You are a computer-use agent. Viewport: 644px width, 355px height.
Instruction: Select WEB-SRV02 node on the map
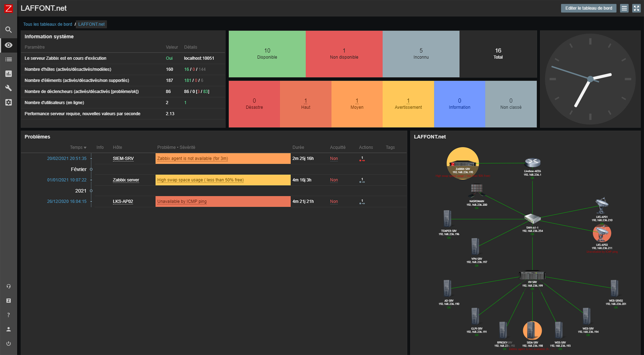615,289
